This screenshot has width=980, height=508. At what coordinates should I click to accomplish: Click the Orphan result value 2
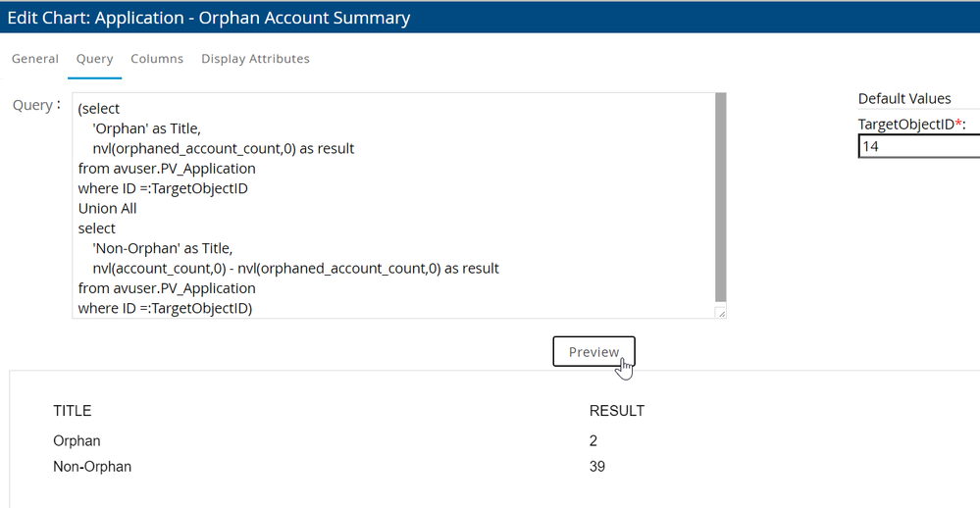point(593,441)
